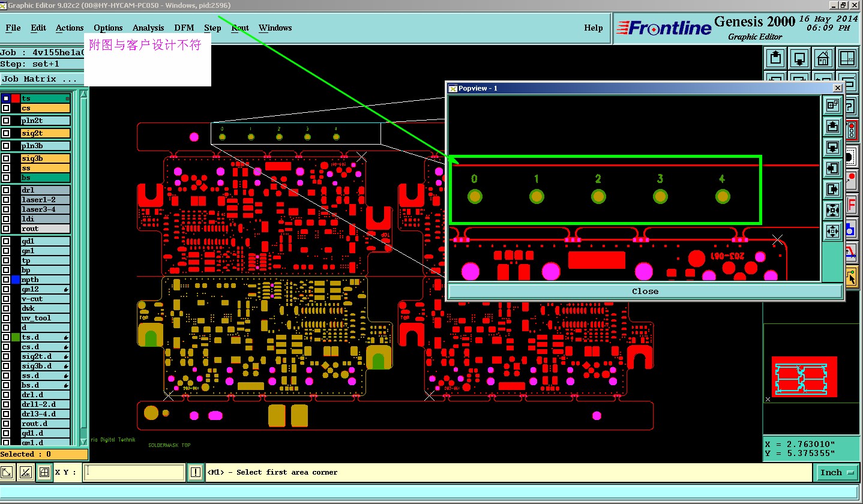Click the XY coordinate grid icon
This screenshot has width=863, height=504.
pyautogui.click(x=847, y=58)
